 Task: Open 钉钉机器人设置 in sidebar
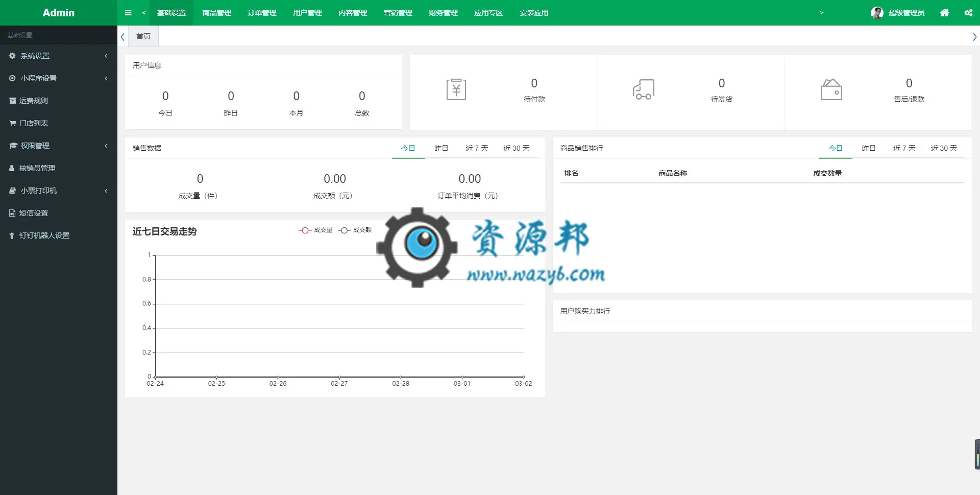tap(59, 235)
